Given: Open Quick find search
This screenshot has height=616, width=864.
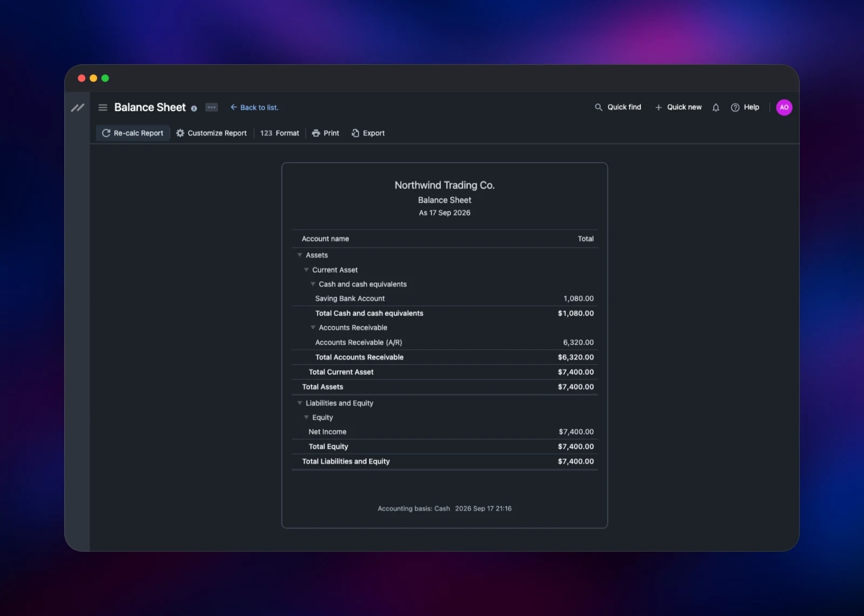Looking at the screenshot, I should point(618,107).
